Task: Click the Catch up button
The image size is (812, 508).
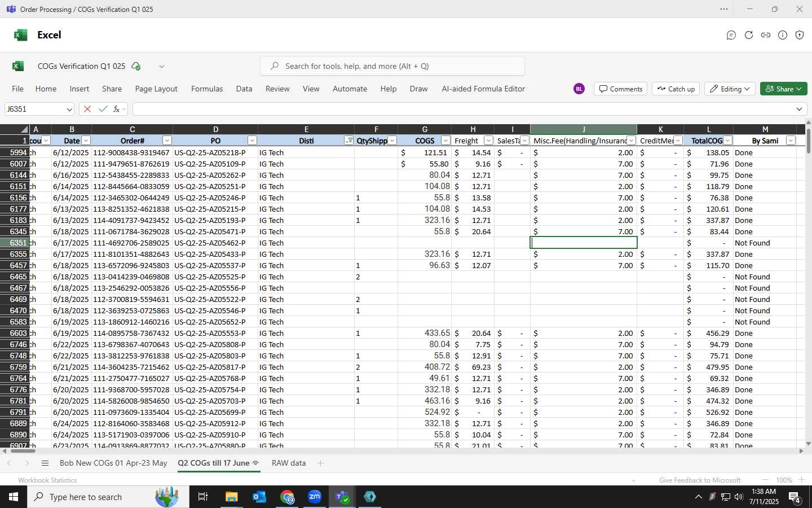Action: 676,89
